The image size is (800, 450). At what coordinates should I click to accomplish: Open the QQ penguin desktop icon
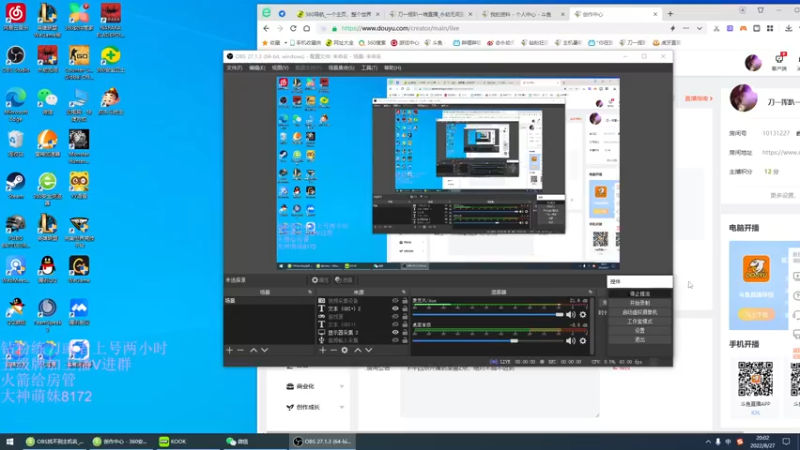[x=47, y=270]
